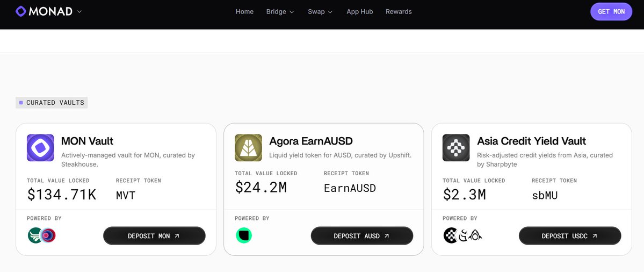This screenshot has width=644, height=272.
Task: Click the DEPOSIT MON button
Action: [154, 236]
